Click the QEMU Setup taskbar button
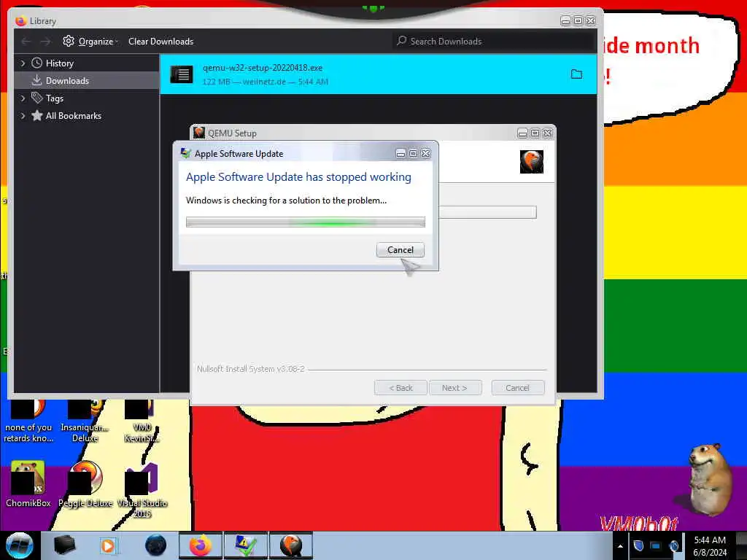Screen dimensions: 747x560 click(x=291, y=545)
